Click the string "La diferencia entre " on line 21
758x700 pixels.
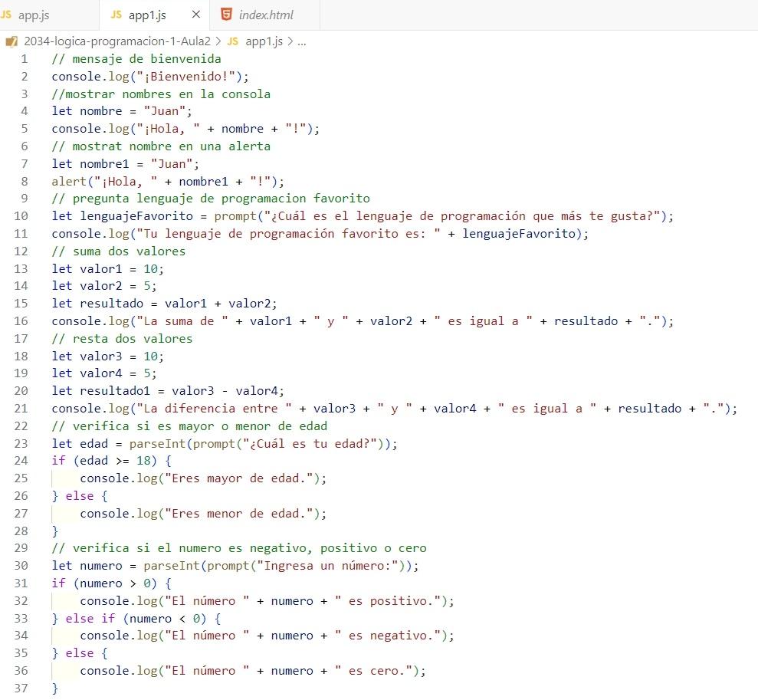point(214,409)
